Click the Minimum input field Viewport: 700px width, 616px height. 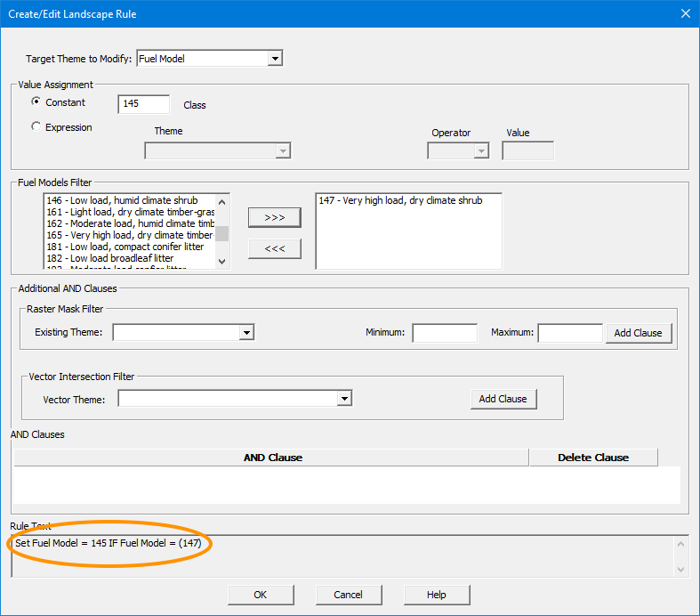coord(445,333)
